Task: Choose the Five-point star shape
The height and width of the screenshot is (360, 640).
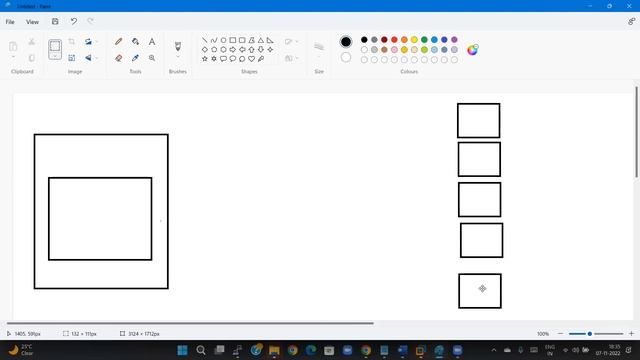Action: tap(204, 59)
